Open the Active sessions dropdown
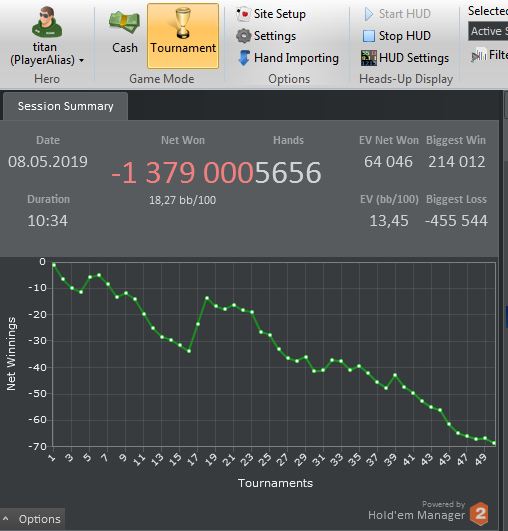This screenshot has height=531, width=508. [x=488, y=31]
